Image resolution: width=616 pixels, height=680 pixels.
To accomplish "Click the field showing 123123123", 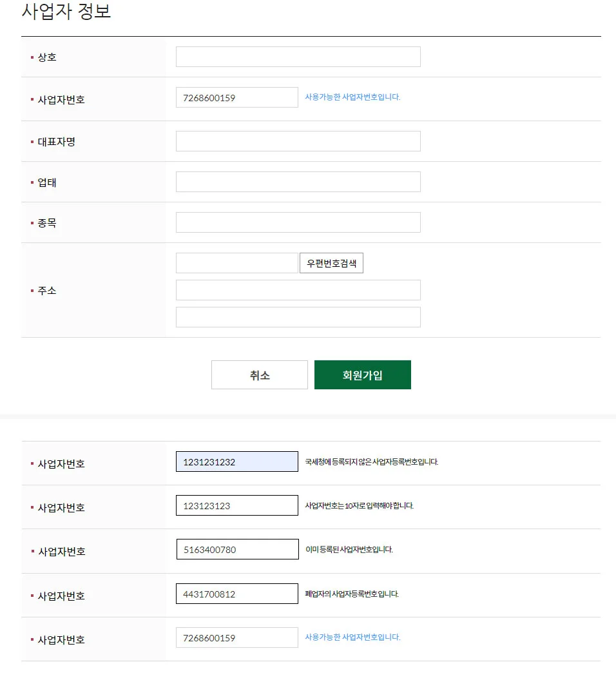I will point(236,505).
